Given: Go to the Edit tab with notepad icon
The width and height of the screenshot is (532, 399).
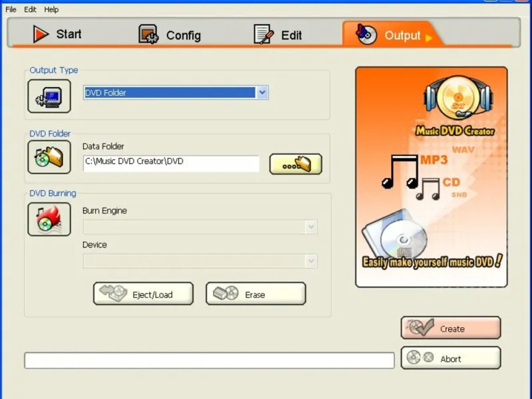Looking at the screenshot, I should coord(278,35).
